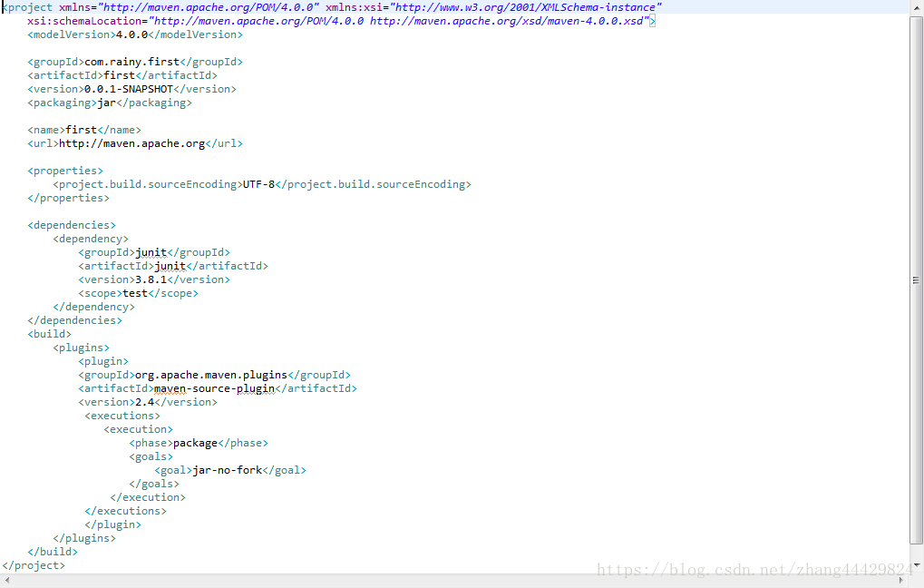This screenshot has height=588, width=924.
Task: Click the modelVersion value 4.0.0
Action: click(132, 34)
